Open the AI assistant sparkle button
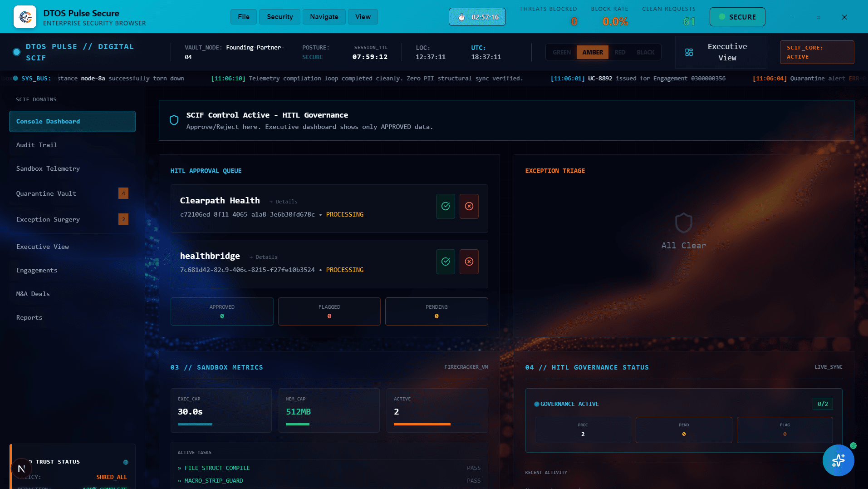The height and width of the screenshot is (489, 868). click(x=838, y=460)
